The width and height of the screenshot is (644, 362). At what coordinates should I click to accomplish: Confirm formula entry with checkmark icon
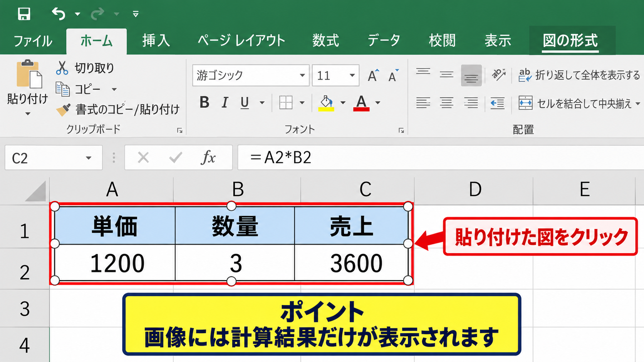click(x=176, y=157)
